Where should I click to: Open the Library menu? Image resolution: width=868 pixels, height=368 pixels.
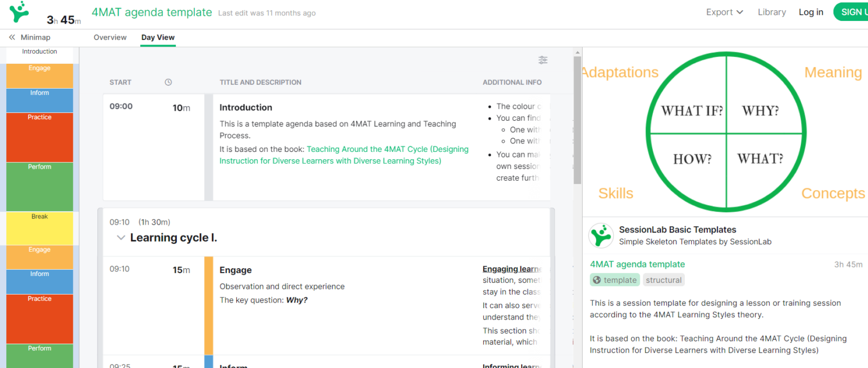(772, 11)
